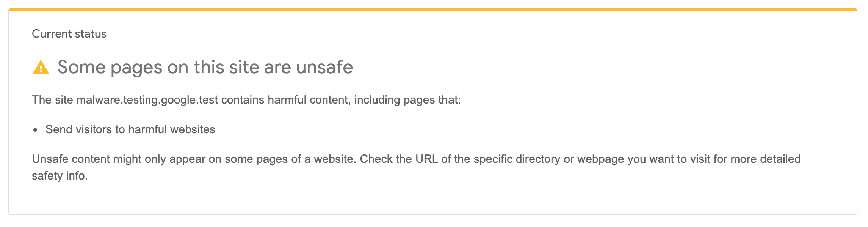Select the "Some pages on this site are unsafe" heading

pyautogui.click(x=205, y=67)
